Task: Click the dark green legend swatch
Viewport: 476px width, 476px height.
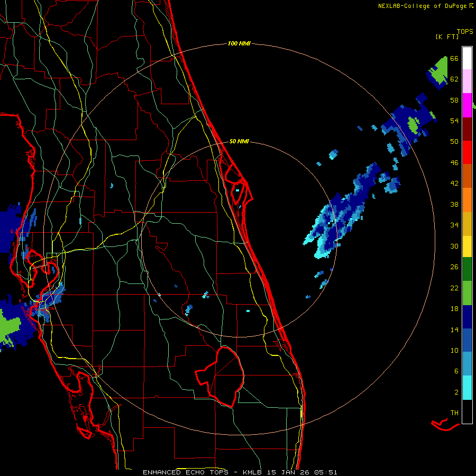Action: (x=467, y=269)
